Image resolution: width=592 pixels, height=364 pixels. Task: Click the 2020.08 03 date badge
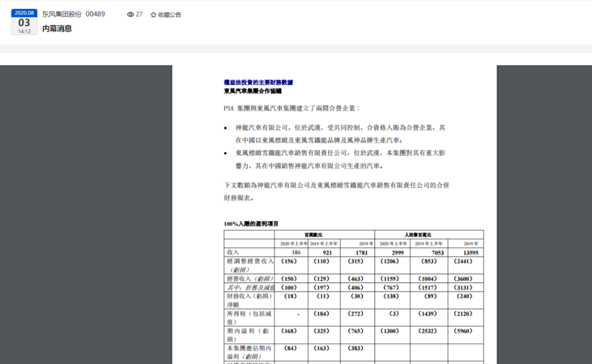tap(24, 22)
